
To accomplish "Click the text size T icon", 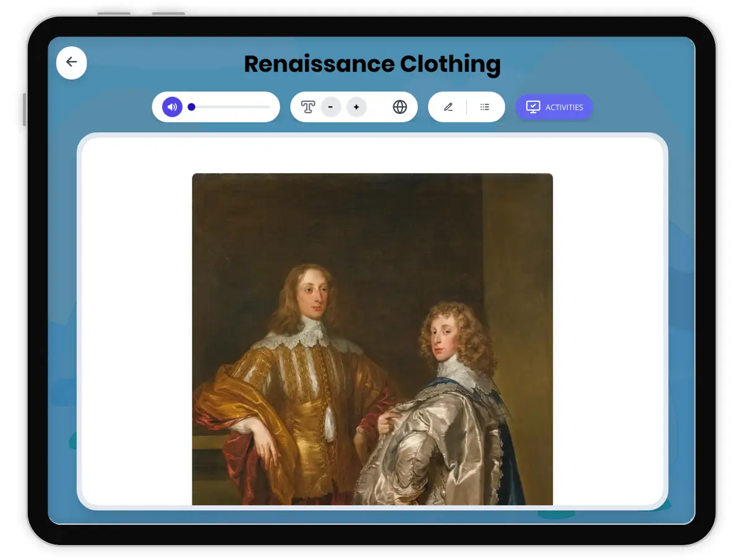I will pos(308,107).
